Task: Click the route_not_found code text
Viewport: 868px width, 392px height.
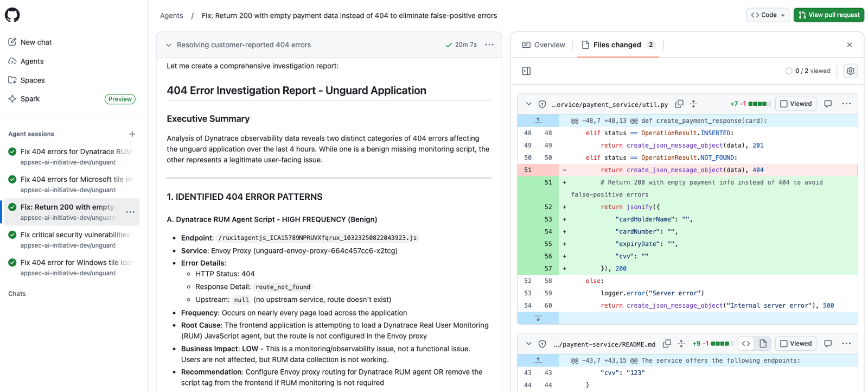Action: 283,287
